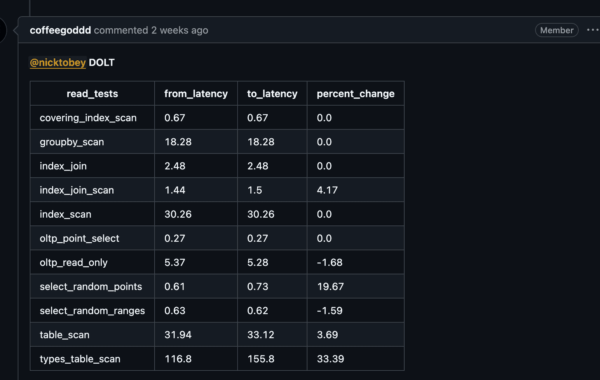This screenshot has height=380, width=600.
Task: Click the table_scan from_latency 31.94
Action: pyautogui.click(x=178, y=335)
